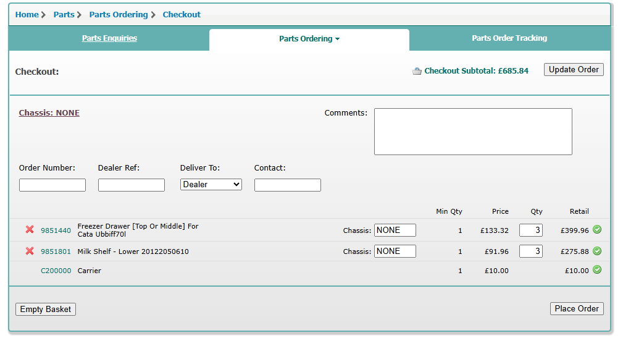This screenshot has height=338, width=644.
Task: Focus the Order Number field
Action: (52, 185)
